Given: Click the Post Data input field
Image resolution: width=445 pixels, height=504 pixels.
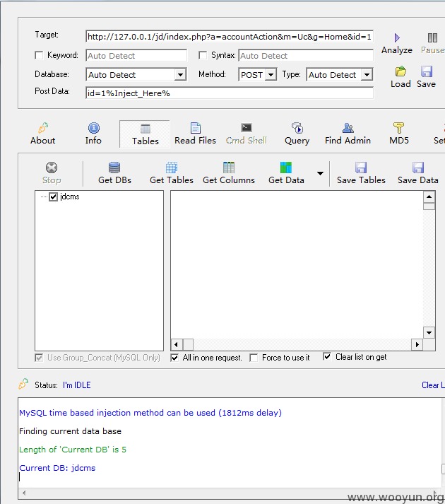Looking at the screenshot, I should point(230,93).
